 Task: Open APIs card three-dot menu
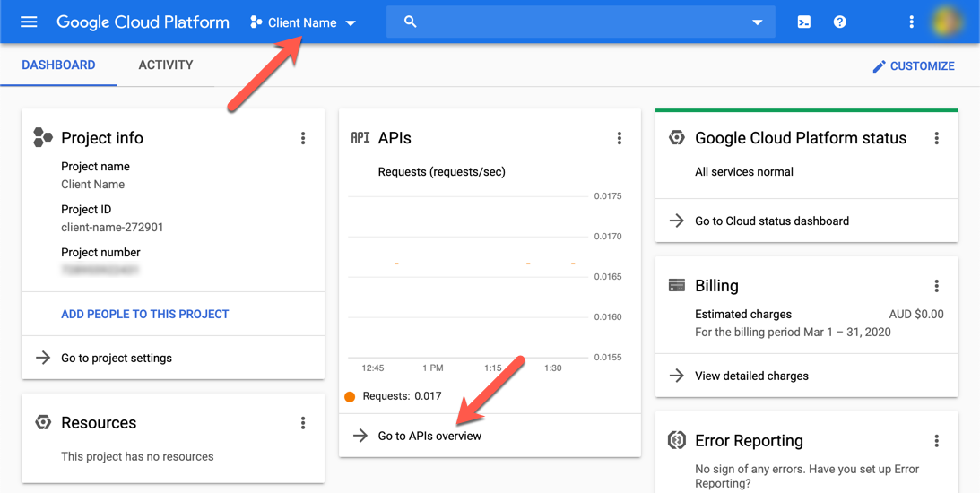click(x=619, y=138)
